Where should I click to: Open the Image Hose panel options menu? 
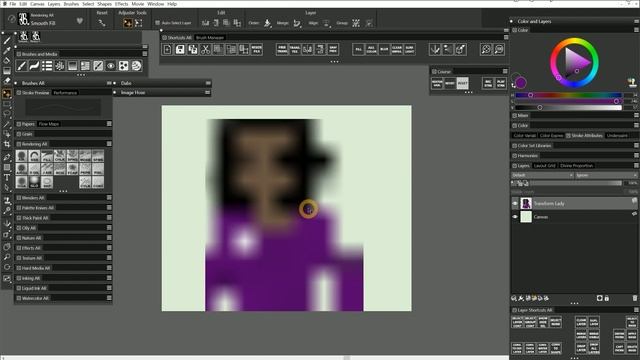[208, 93]
